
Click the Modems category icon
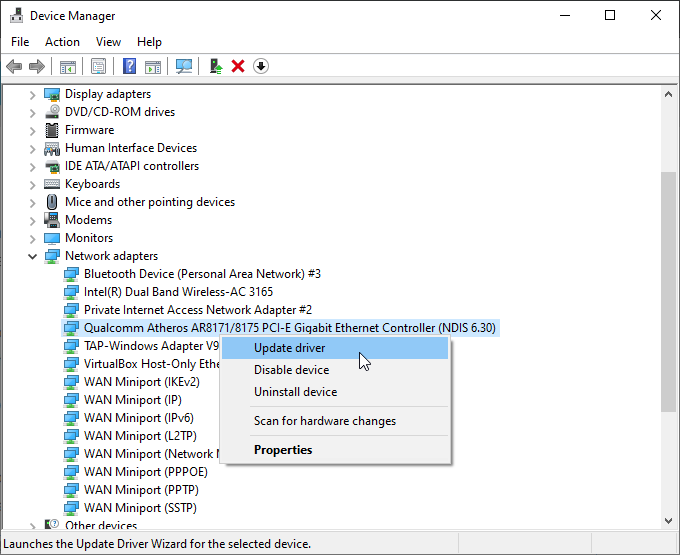[x=52, y=220]
